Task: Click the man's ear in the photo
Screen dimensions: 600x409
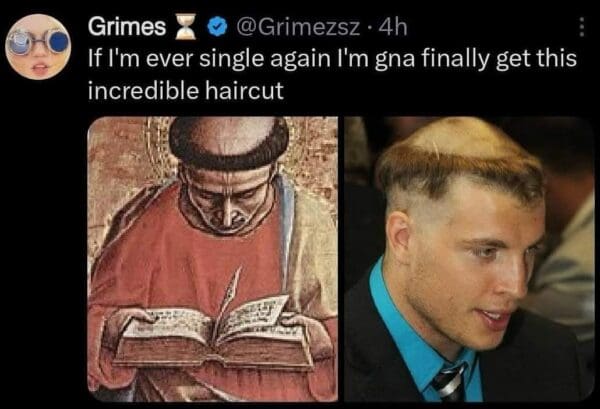Action: pos(399,238)
